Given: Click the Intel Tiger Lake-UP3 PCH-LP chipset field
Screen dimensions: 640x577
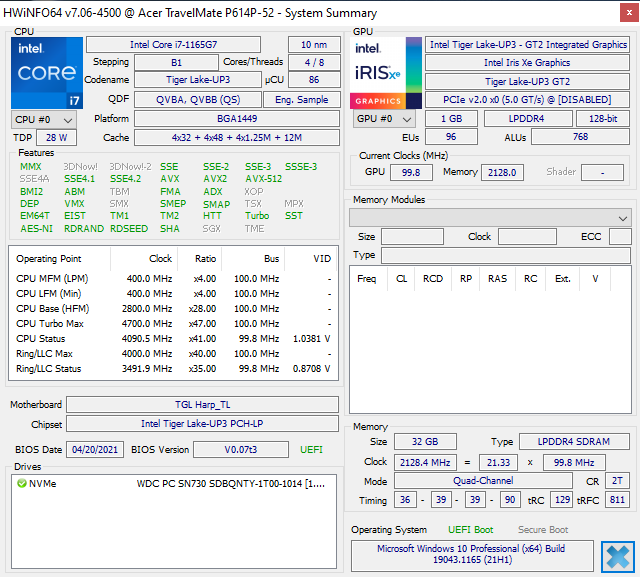Looking at the screenshot, I should coord(202,424).
